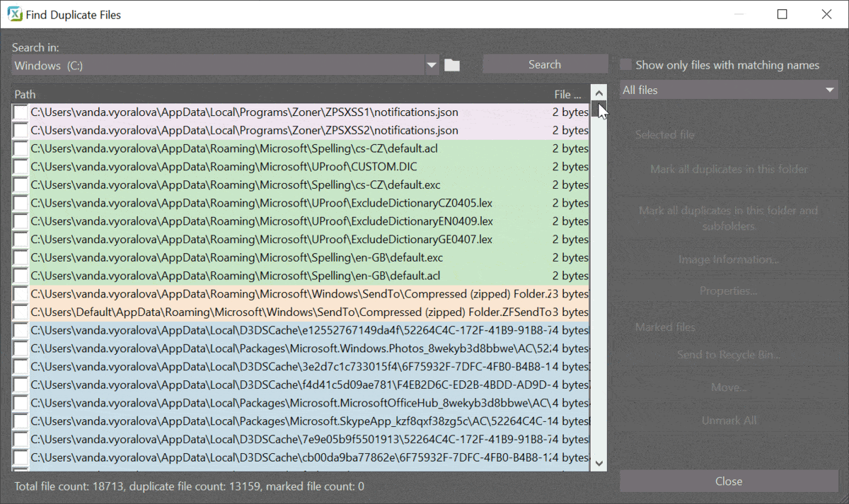849x504 pixels.
Task: Click the folder browse icon beside the search path
Action: (x=451, y=64)
